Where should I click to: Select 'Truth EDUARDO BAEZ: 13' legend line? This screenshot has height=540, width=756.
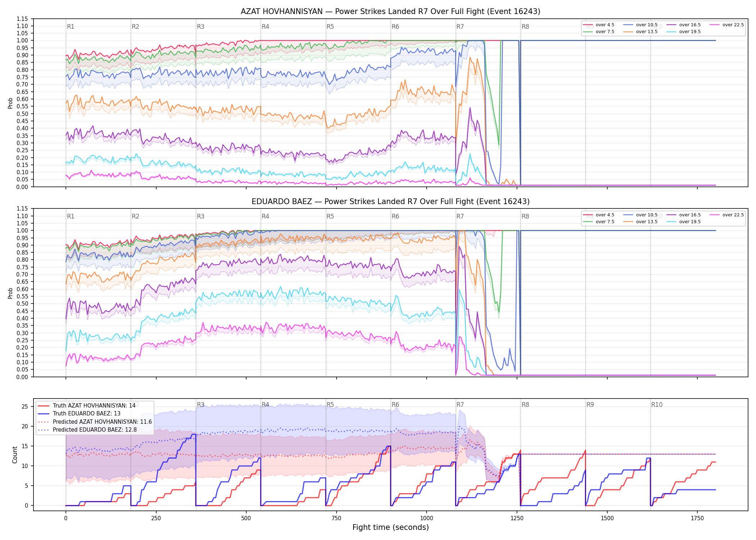click(79, 414)
